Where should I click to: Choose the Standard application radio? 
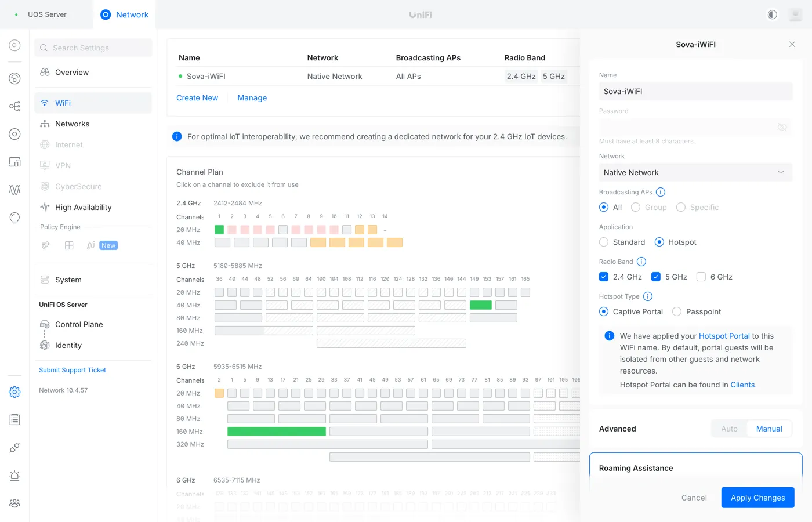pyautogui.click(x=604, y=242)
